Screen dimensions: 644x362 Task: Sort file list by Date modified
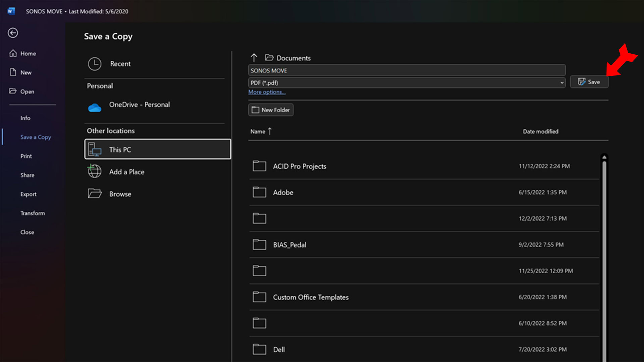click(540, 131)
